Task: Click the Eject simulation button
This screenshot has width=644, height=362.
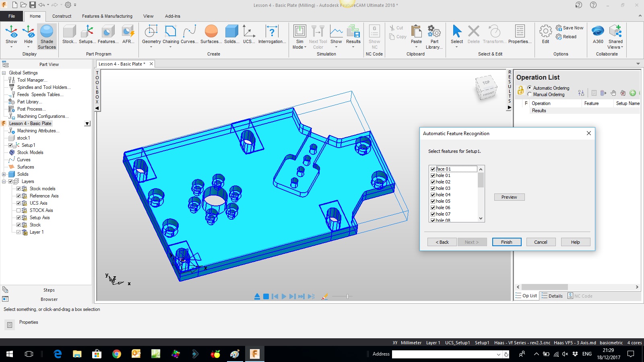Action: (257, 296)
